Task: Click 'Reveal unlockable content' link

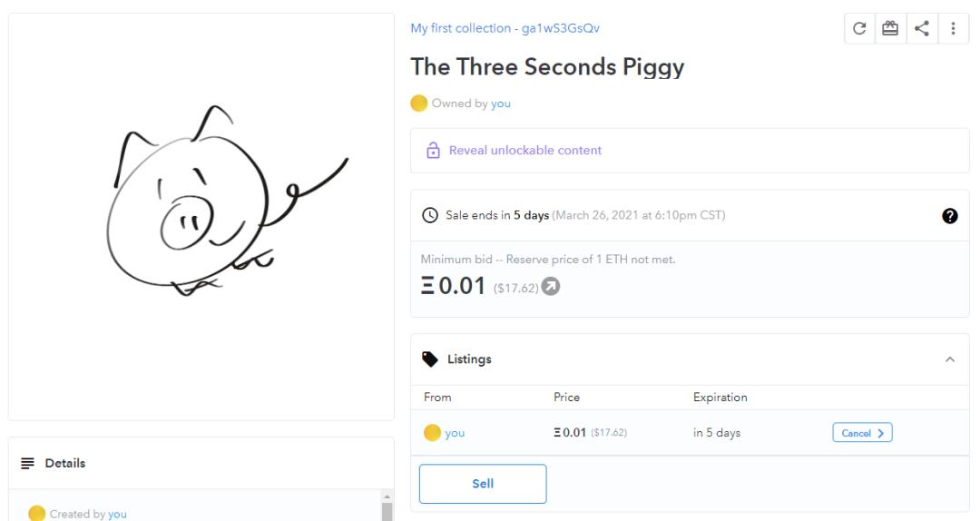Action: pyautogui.click(x=525, y=151)
